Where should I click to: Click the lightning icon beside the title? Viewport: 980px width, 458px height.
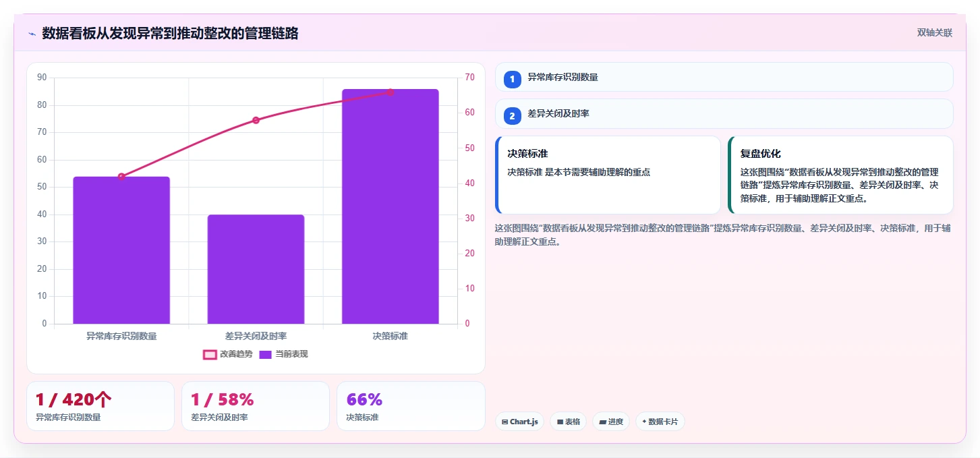pyautogui.click(x=32, y=34)
